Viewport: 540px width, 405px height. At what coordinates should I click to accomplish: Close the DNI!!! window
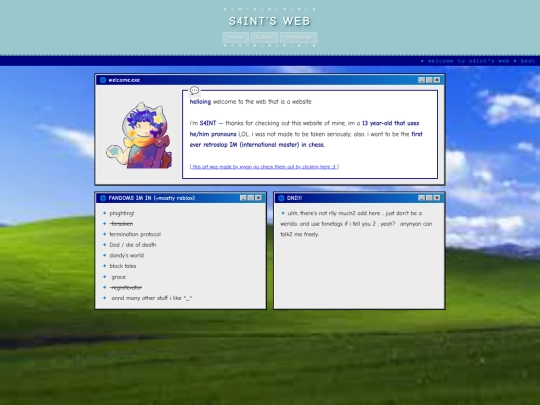(437, 198)
